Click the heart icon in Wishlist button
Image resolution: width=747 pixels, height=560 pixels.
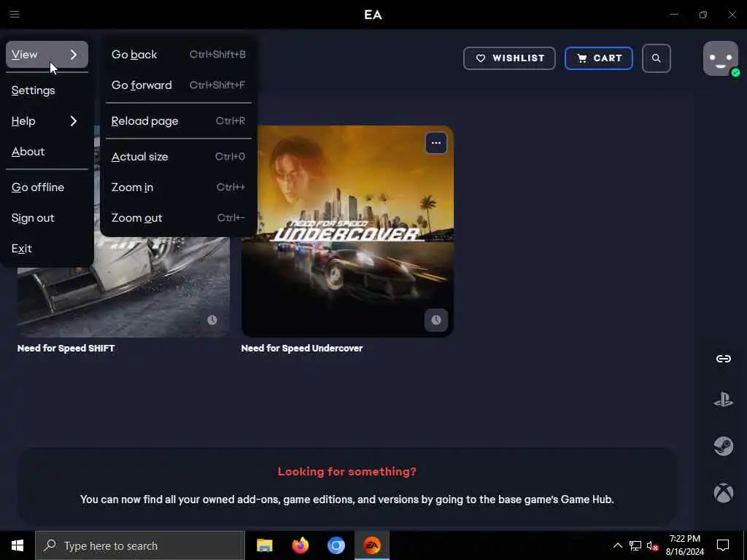coord(481,58)
